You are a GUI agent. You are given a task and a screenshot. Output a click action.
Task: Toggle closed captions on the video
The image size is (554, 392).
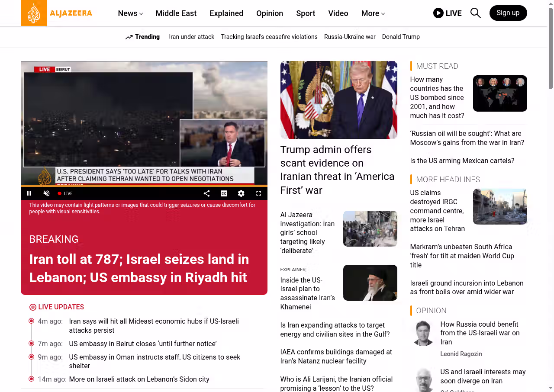tap(224, 193)
